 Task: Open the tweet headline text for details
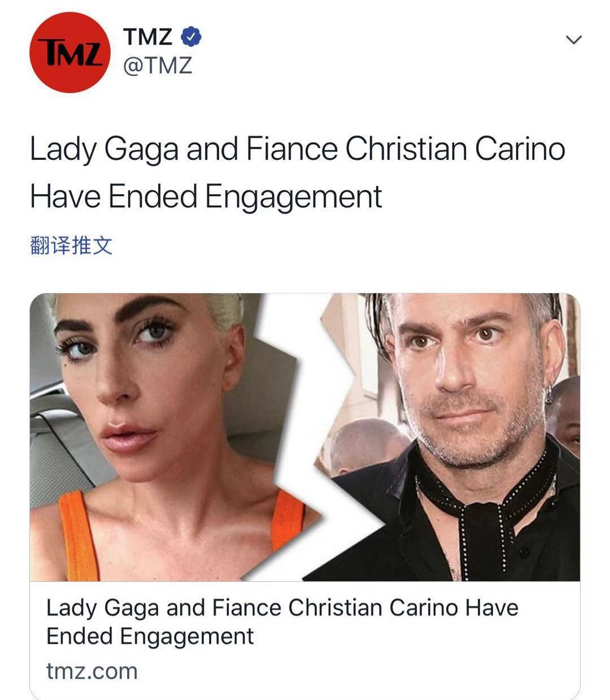click(297, 173)
